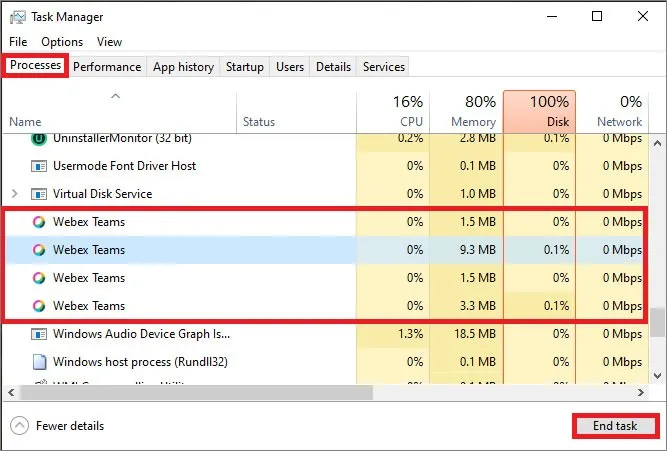Sort by the 0% Network column

tap(612, 112)
